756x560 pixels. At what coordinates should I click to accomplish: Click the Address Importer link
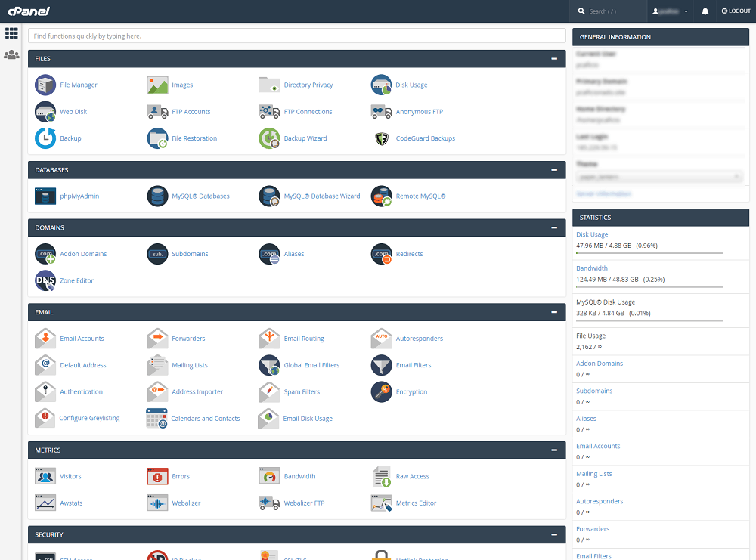197,391
